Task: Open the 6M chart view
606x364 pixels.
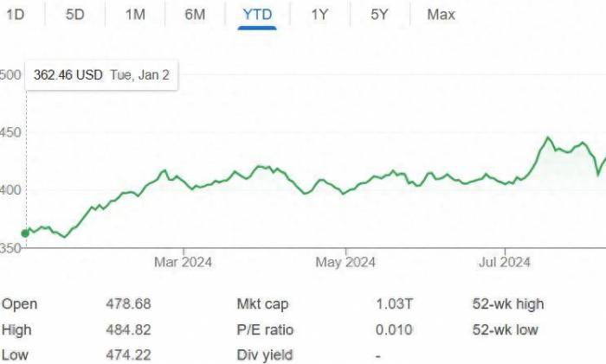Action: click(196, 15)
